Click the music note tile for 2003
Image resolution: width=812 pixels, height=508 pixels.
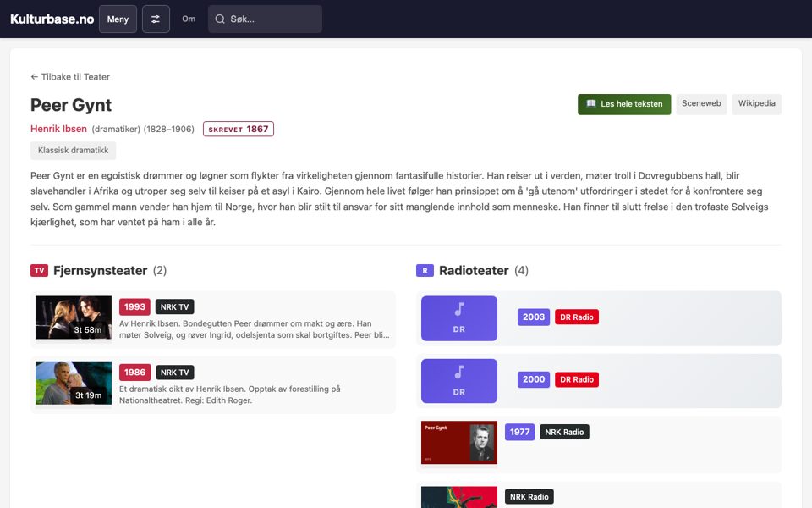pos(458,318)
